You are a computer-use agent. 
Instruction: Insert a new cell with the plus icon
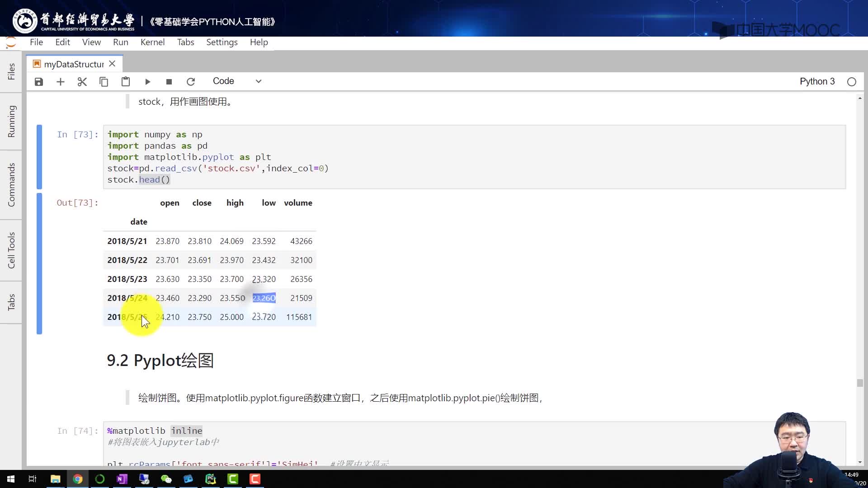click(61, 82)
